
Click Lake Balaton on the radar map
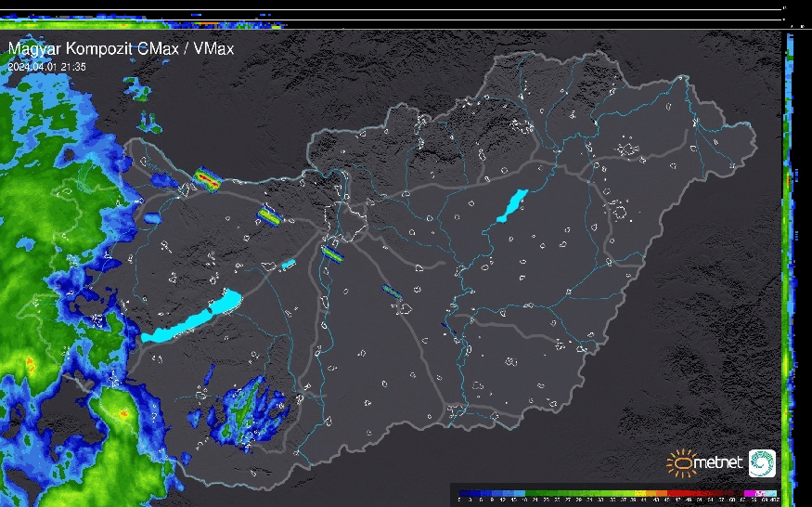[x=191, y=317]
